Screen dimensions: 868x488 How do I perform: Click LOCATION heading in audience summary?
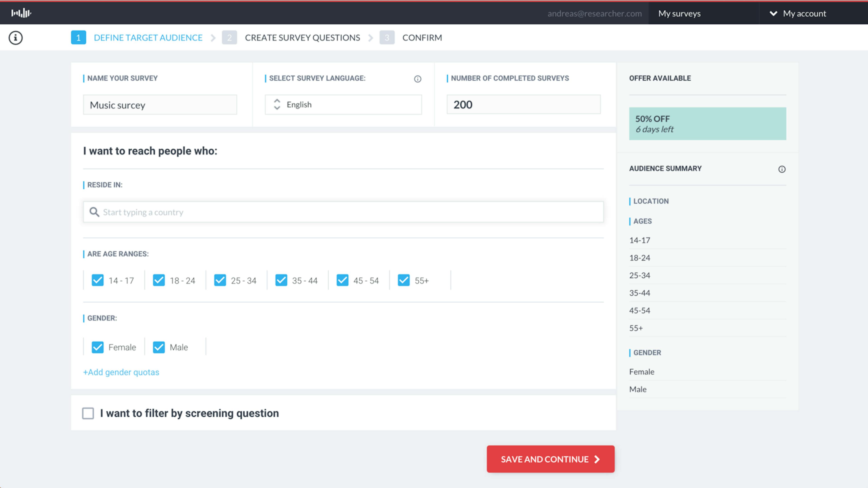[651, 201]
